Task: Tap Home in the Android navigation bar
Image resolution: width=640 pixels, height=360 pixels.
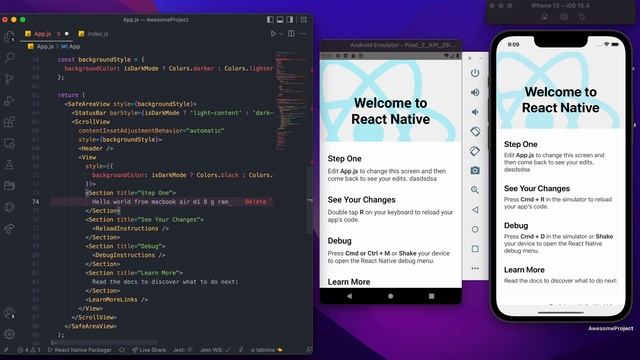Action: (391, 296)
